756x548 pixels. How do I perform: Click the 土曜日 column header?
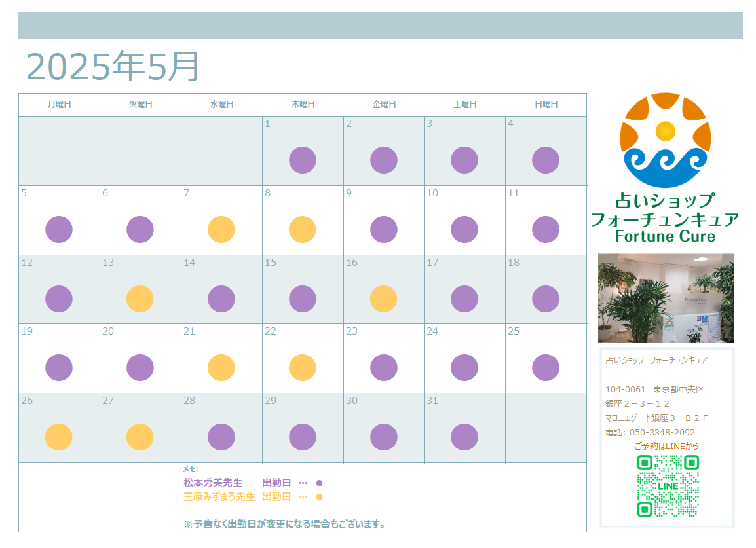[x=465, y=105]
